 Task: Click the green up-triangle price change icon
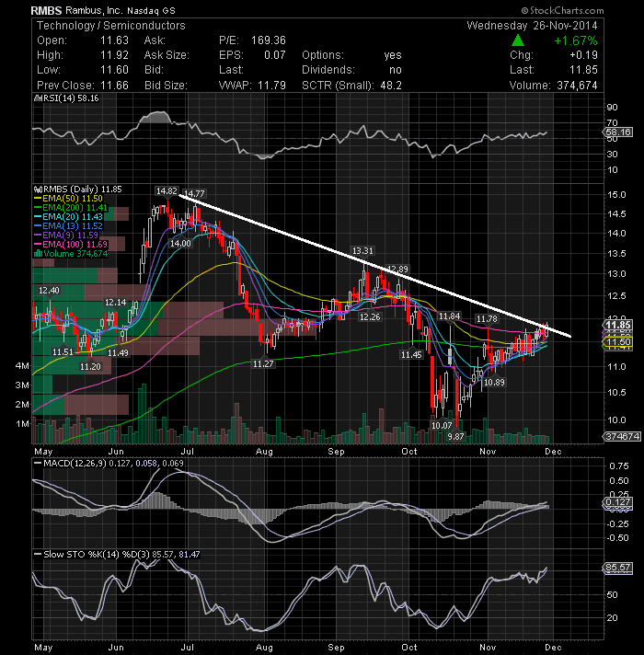pos(518,40)
